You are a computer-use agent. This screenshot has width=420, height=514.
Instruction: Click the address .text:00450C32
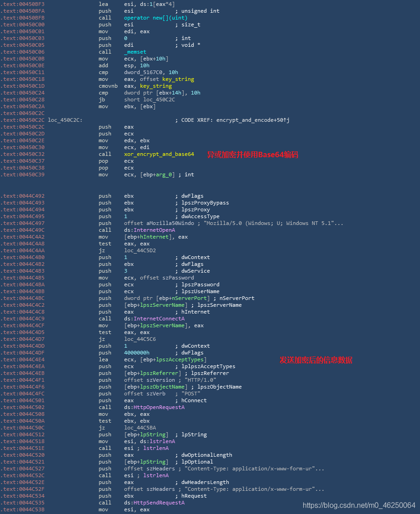[23, 154]
